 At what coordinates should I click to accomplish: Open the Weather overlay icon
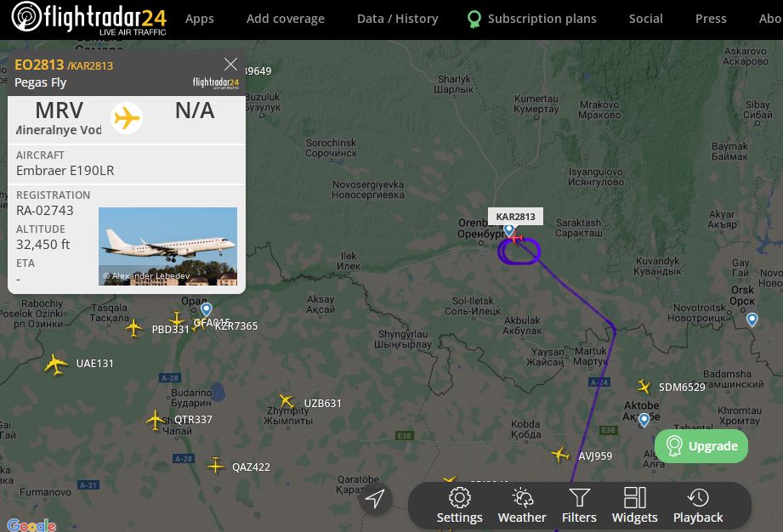[522, 497]
